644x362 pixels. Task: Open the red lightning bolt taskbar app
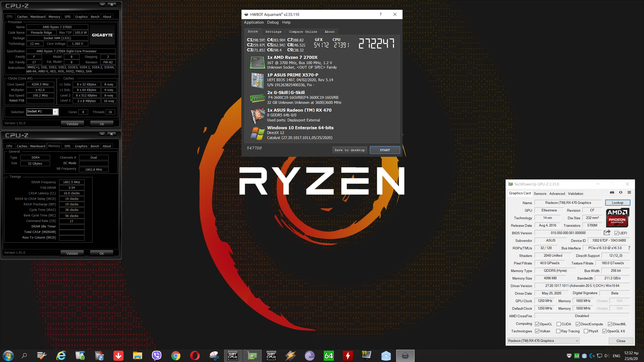coord(348,355)
